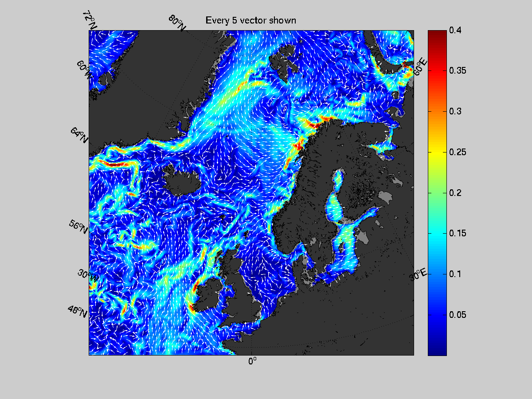This screenshot has height=399, width=532.
Task: Click the 0.3 colorbar tick label
Action: [455, 111]
